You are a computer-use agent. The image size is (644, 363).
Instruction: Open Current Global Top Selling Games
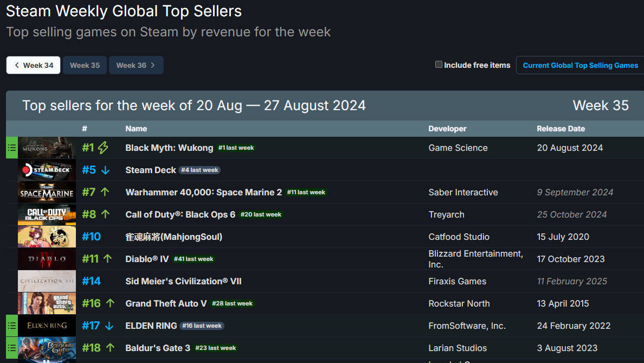point(581,65)
